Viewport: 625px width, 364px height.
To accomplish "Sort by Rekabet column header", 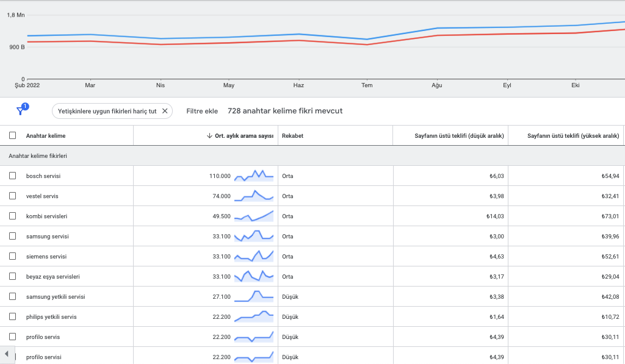I will (292, 136).
